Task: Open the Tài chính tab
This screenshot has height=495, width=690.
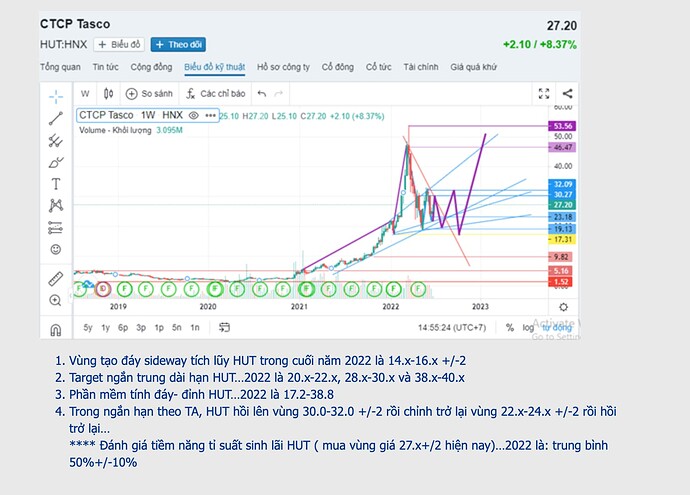Action: pos(421,67)
